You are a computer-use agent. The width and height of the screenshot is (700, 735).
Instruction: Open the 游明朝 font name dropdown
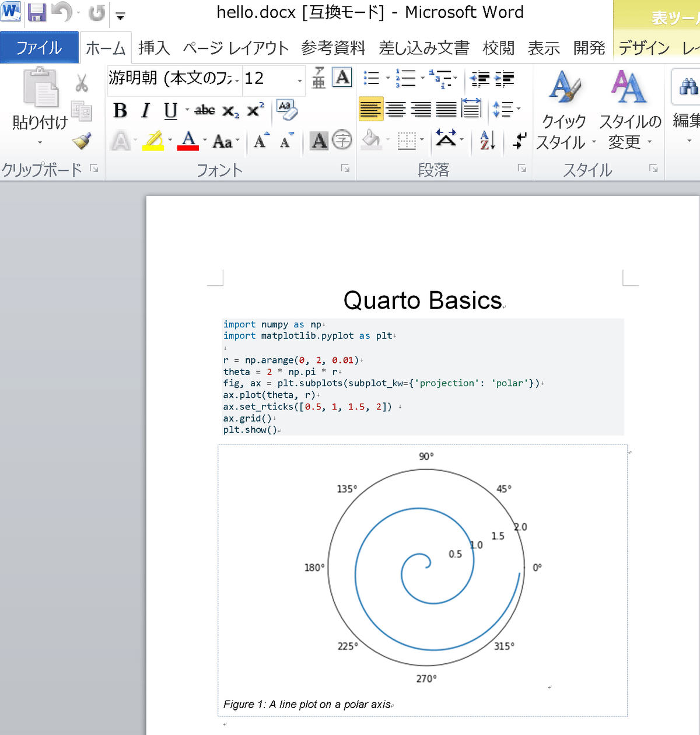(x=237, y=80)
